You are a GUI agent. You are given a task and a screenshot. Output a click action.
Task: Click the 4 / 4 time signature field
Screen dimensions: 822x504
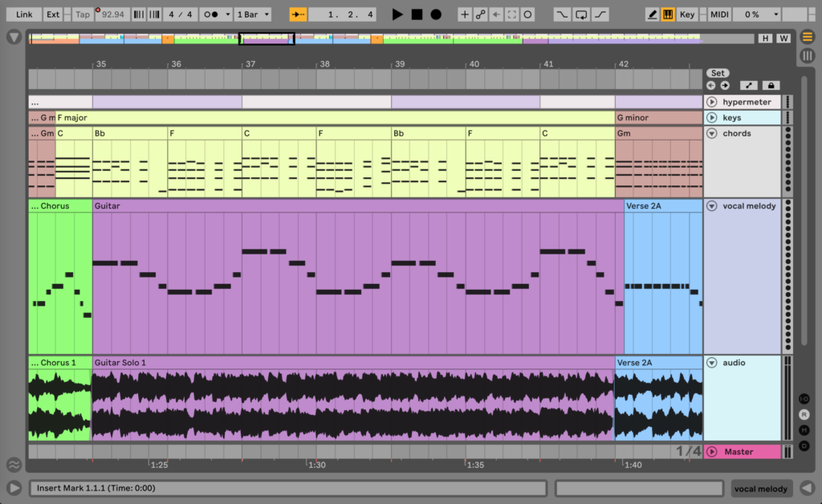point(180,14)
